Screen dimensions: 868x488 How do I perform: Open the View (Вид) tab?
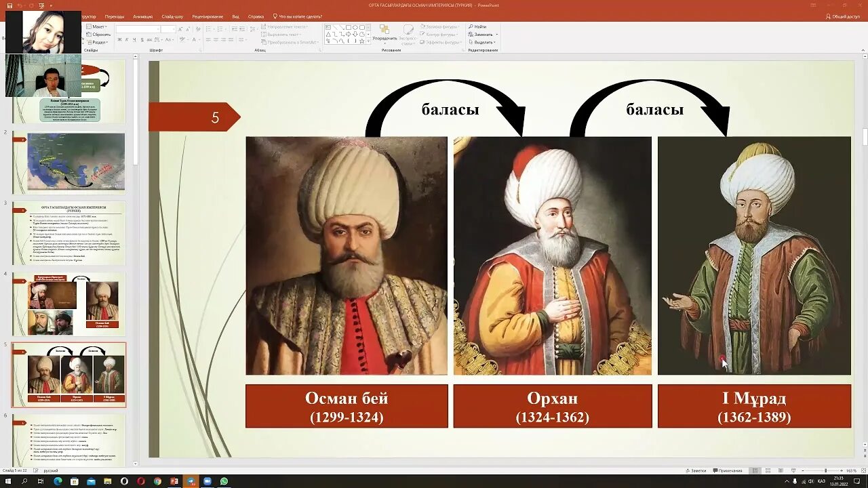(x=235, y=16)
